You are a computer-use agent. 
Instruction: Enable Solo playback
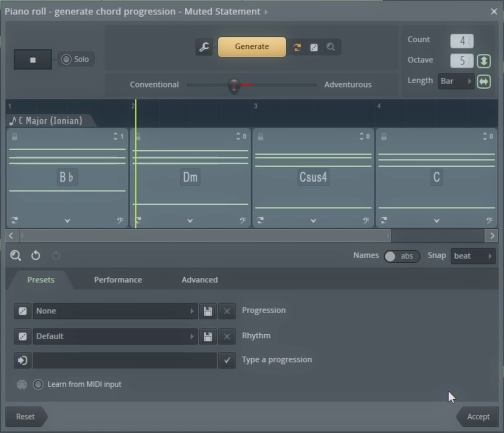pyautogui.click(x=66, y=59)
